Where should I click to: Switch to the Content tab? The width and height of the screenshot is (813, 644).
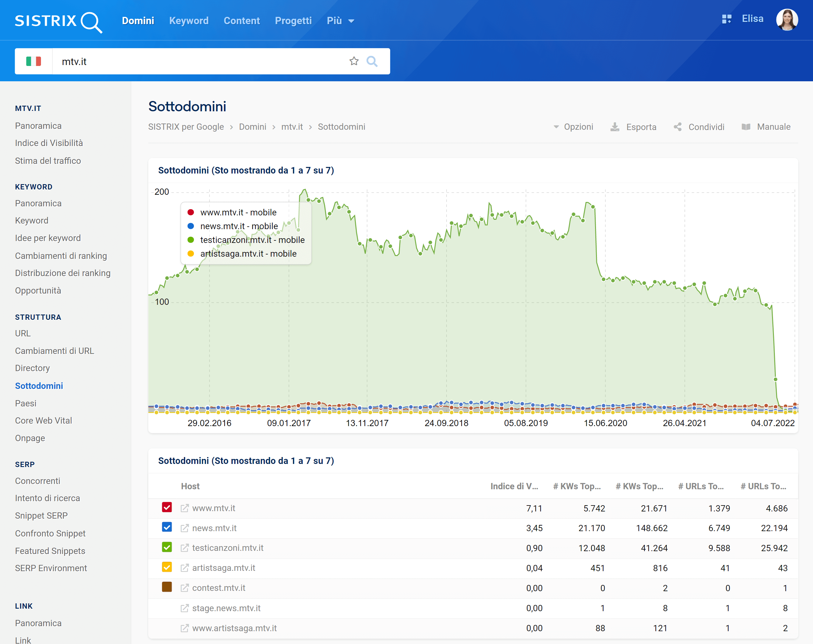[242, 21]
